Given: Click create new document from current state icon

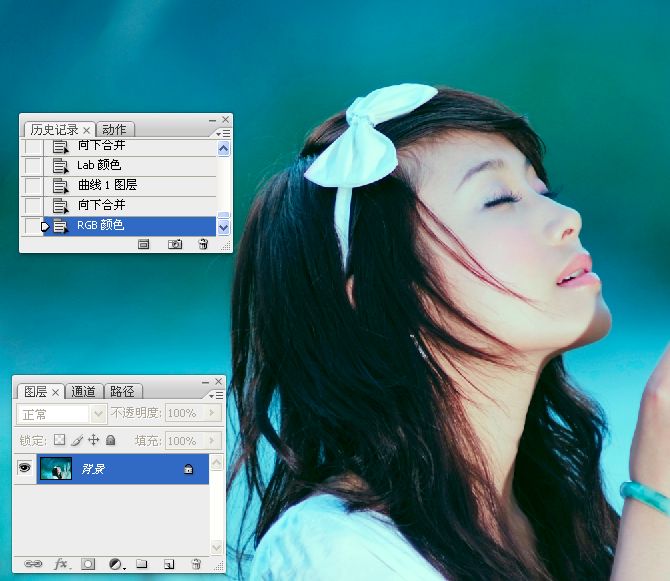Looking at the screenshot, I should [x=143, y=244].
